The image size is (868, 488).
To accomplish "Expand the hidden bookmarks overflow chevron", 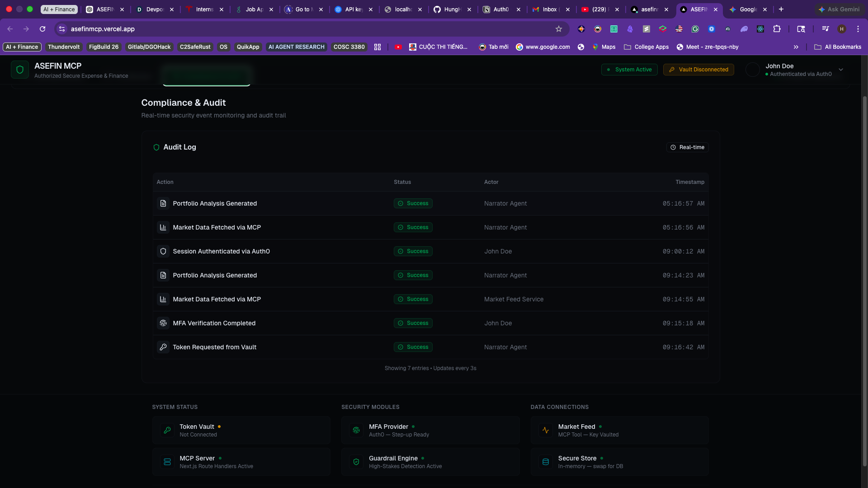I will pyautogui.click(x=796, y=47).
